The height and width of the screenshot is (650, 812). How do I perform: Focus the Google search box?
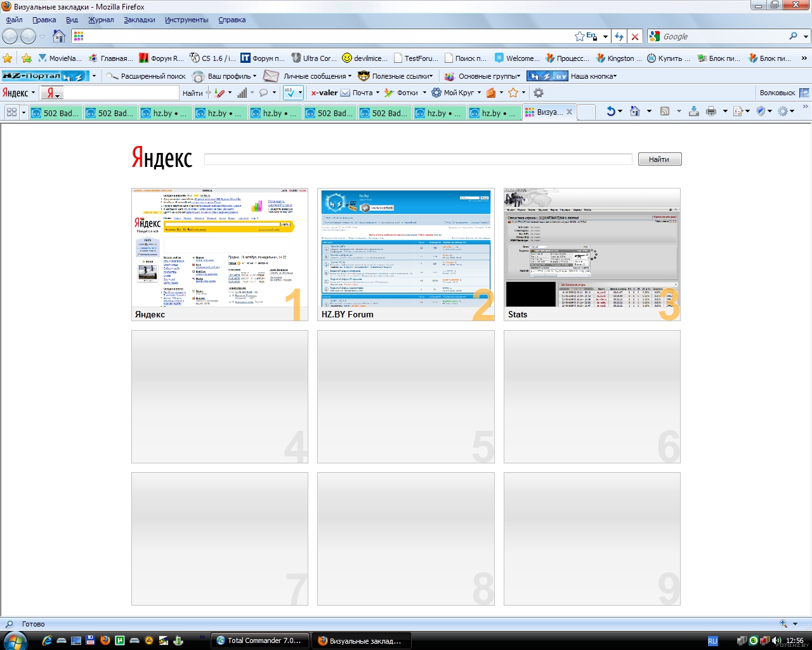click(722, 37)
